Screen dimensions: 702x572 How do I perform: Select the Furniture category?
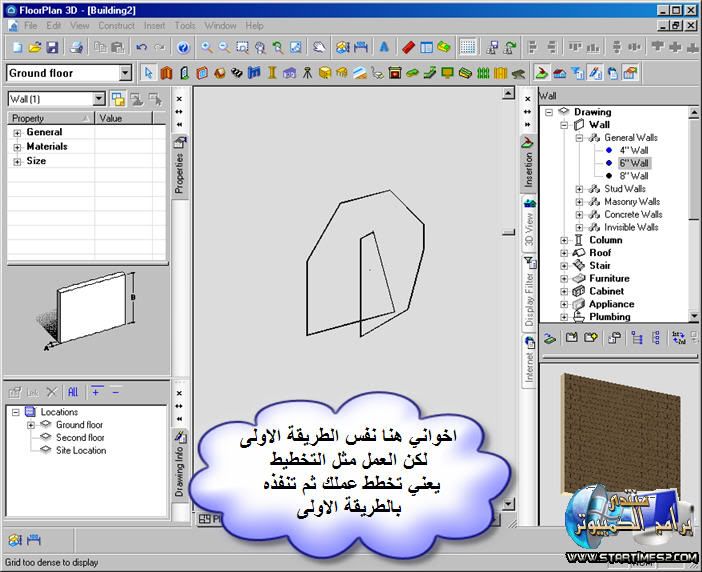pos(609,278)
